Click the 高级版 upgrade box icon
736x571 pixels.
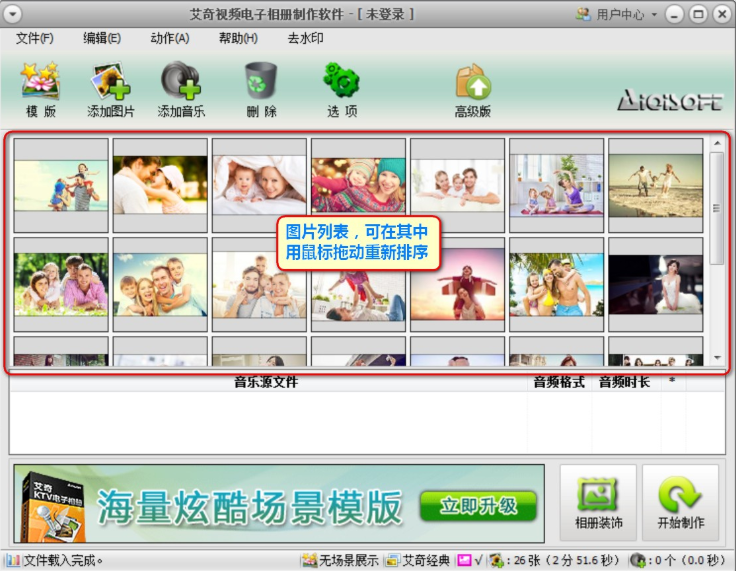point(473,81)
